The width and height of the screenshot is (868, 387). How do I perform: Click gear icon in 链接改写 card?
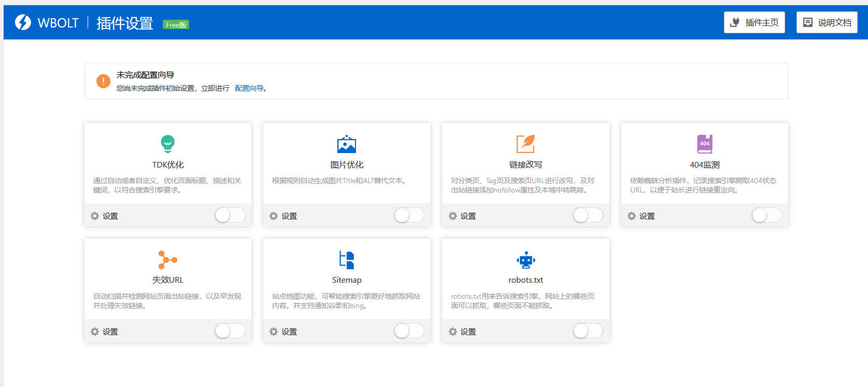[x=453, y=216]
